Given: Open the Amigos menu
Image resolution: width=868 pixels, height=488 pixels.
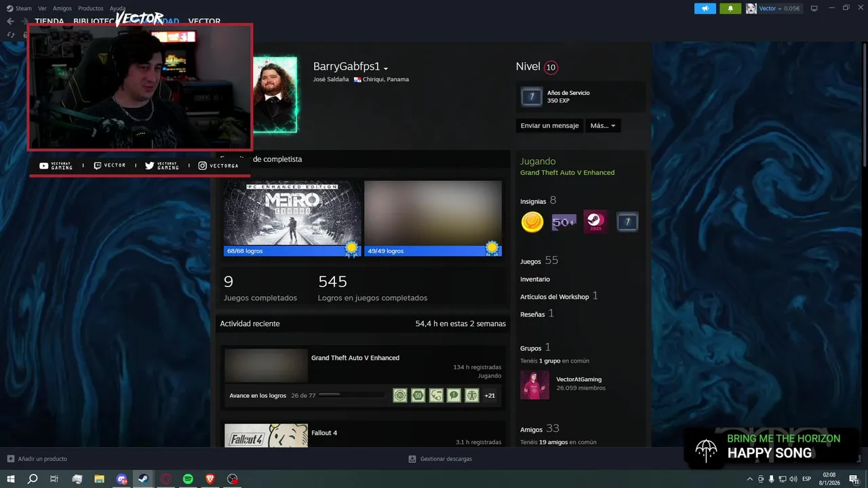Looking at the screenshot, I should (x=62, y=8).
